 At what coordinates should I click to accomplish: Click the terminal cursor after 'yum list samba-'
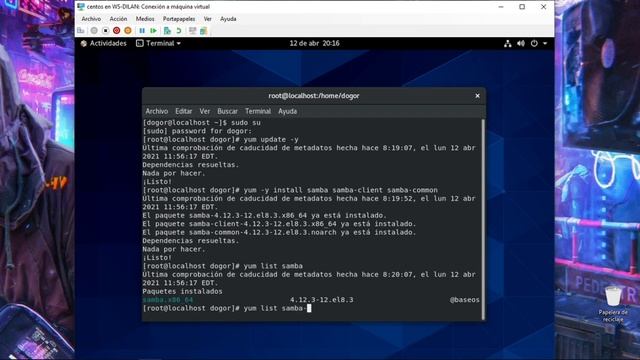309,308
